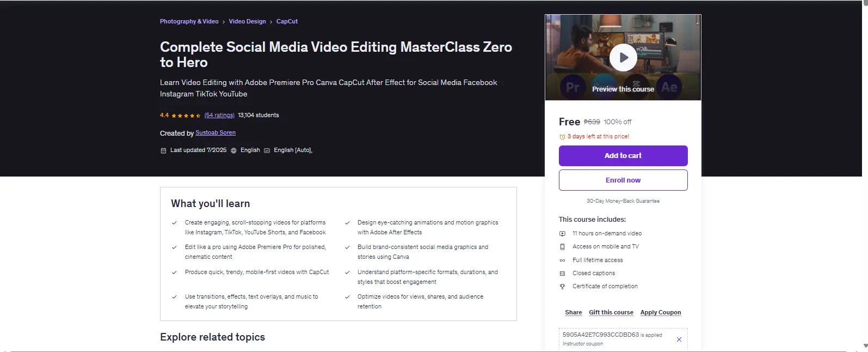Image resolution: width=868 pixels, height=352 pixels.
Task: Open CapCut breadcrumb link
Action: tap(287, 22)
